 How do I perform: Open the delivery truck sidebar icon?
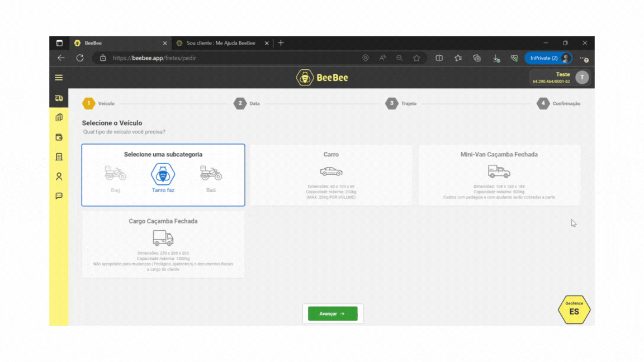(x=59, y=98)
